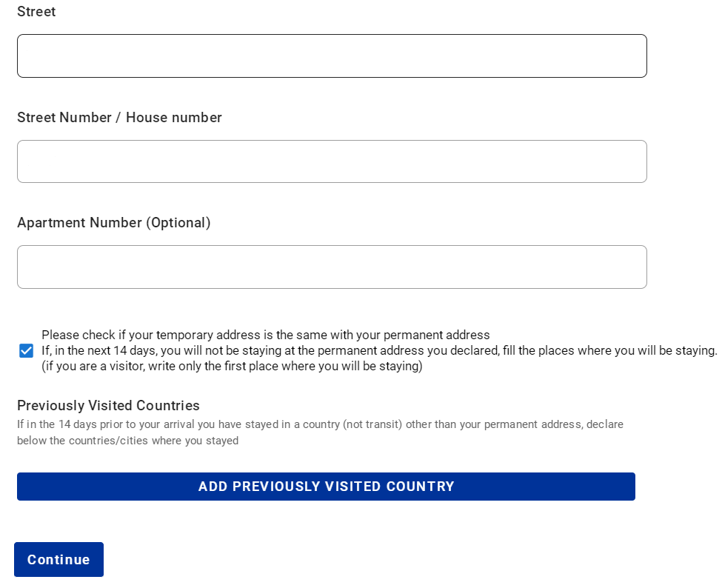Continue to the next form step
Screen dimensions: 722x588
tap(59, 559)
